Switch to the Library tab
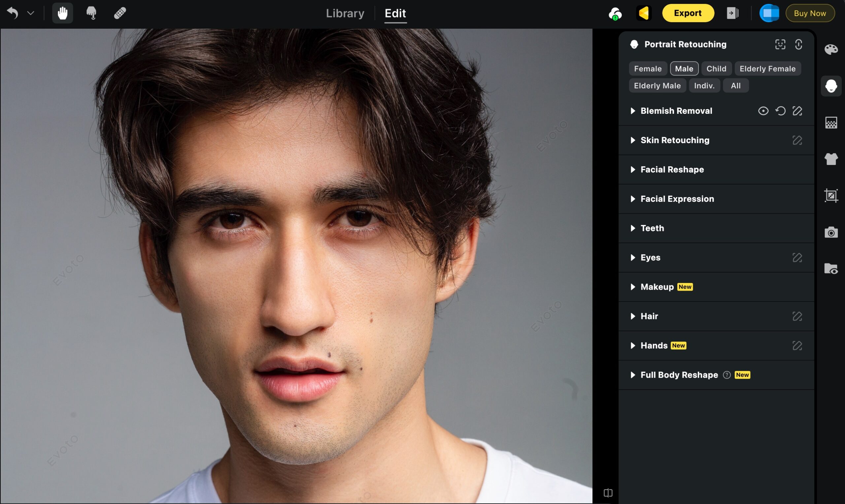The height and width of the screenshot is (504, 845). (345, 13)
